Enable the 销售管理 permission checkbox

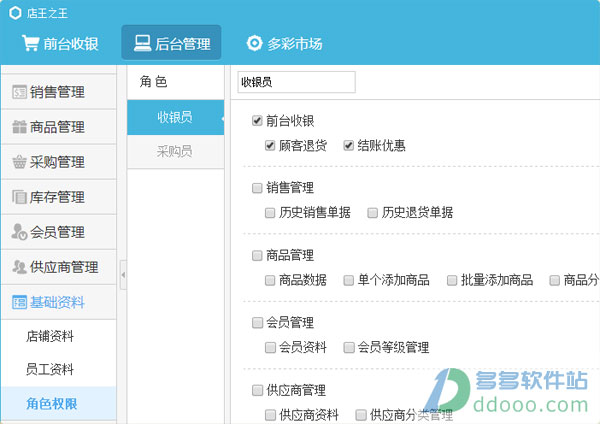(x=257, y=188)
